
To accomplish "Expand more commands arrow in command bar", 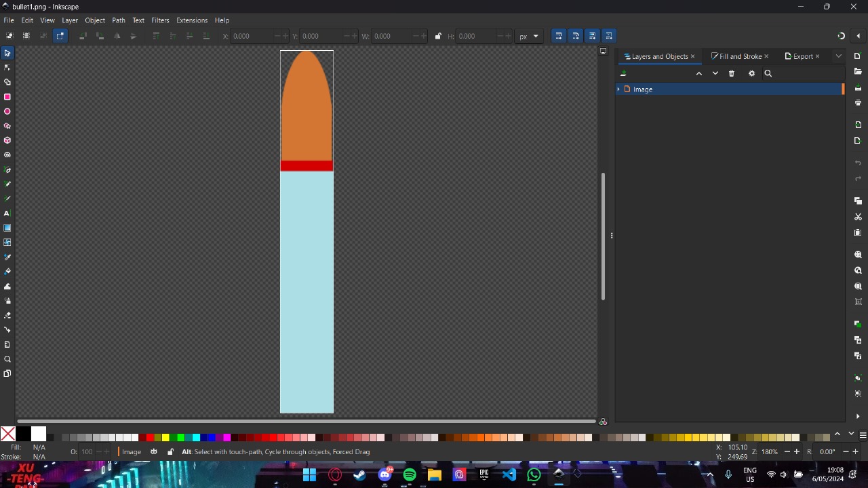I will [858, 416].
